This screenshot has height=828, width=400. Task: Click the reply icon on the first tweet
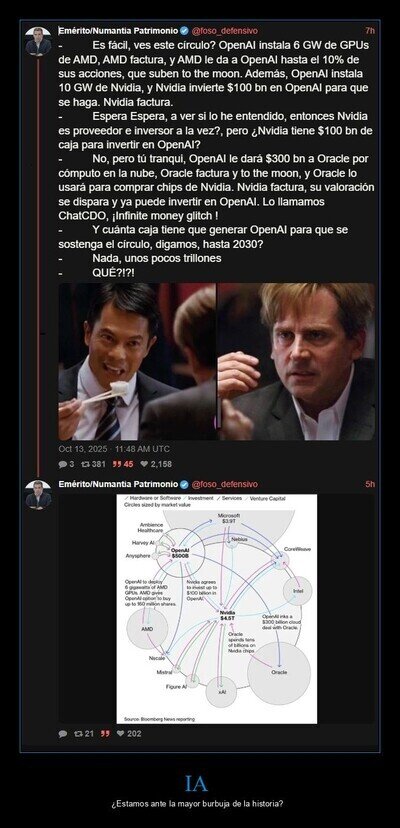(62, 464)
